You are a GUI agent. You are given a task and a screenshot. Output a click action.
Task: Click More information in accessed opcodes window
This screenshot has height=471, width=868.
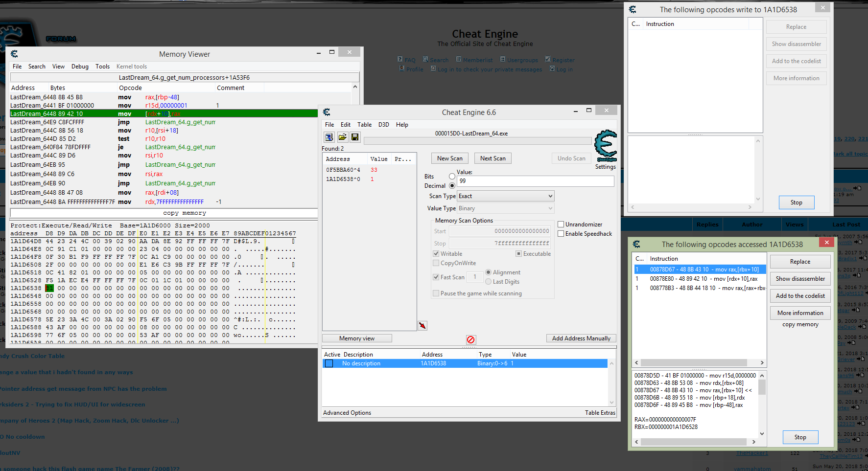800,313
